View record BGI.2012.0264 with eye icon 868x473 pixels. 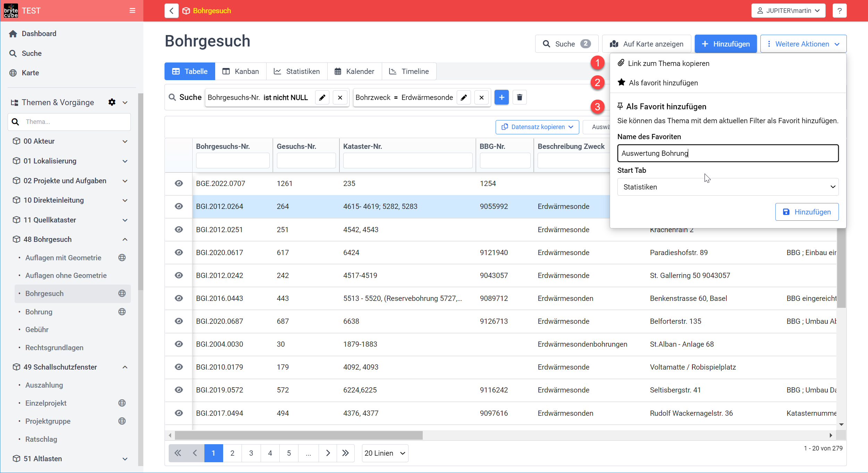179,206
